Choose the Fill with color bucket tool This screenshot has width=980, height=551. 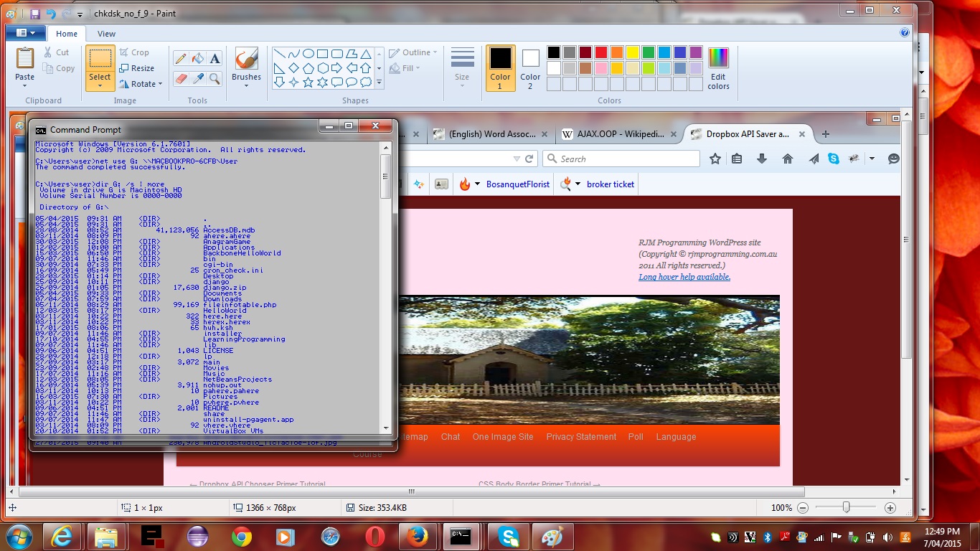[x=198, y=58]
